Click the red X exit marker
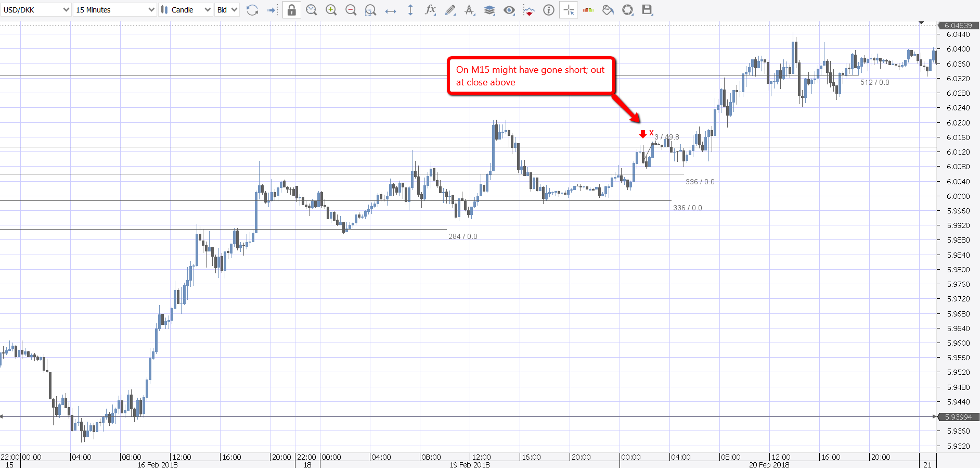The image size is (980, 468). (651, 133)
